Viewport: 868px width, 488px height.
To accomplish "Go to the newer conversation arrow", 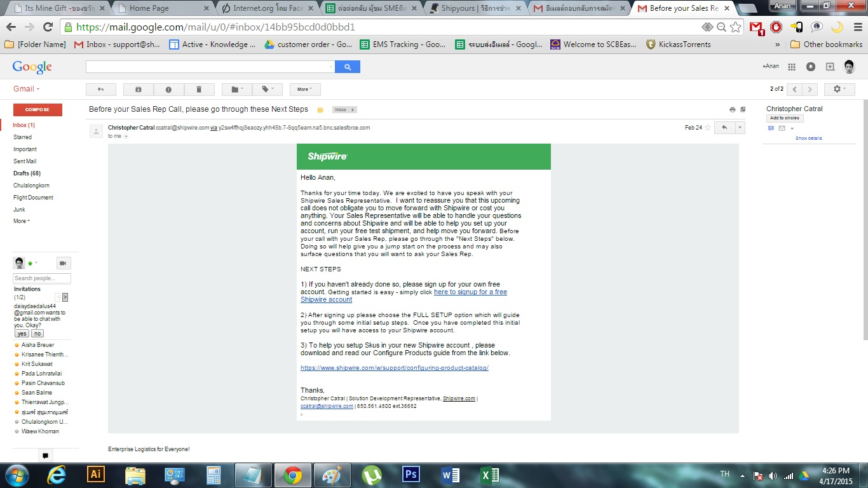I will pyautogui.click(x=794, y=89).
